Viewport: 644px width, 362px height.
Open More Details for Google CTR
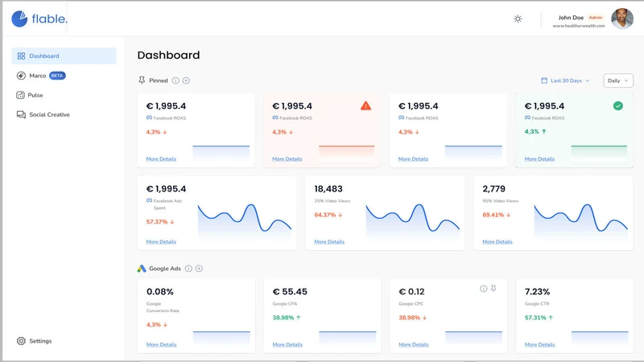(539, 345)
